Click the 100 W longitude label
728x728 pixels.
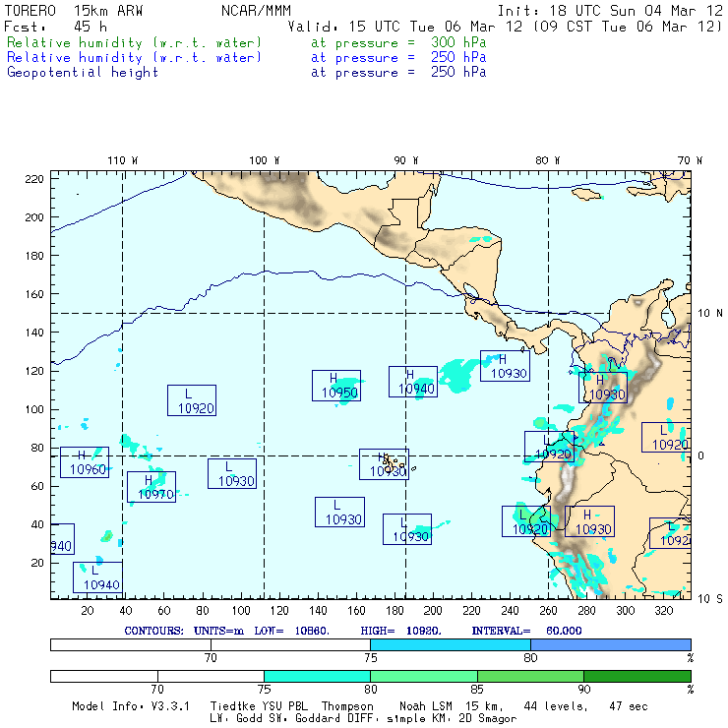265,160
